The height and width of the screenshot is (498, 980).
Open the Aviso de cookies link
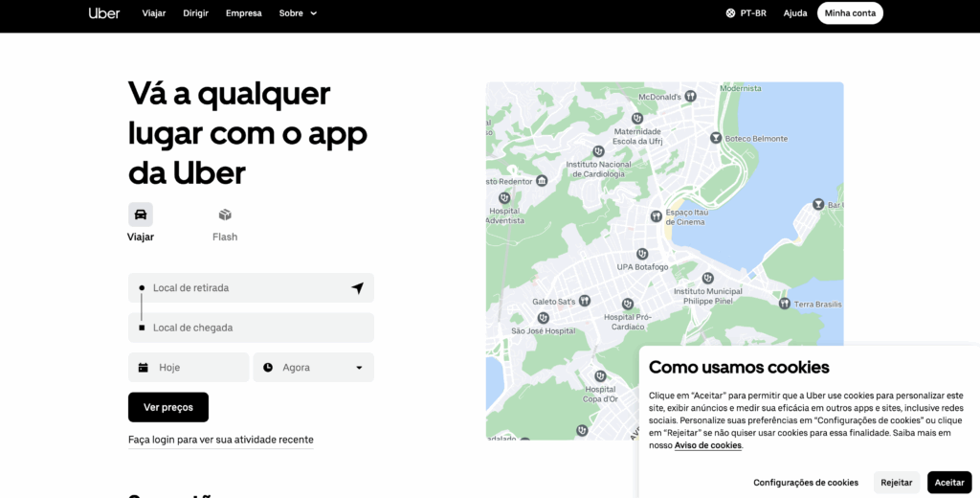(x=708, y=445)
